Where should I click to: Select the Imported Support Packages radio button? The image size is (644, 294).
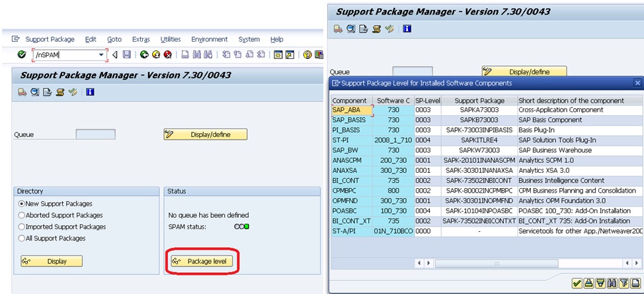[x=22, y=226]
